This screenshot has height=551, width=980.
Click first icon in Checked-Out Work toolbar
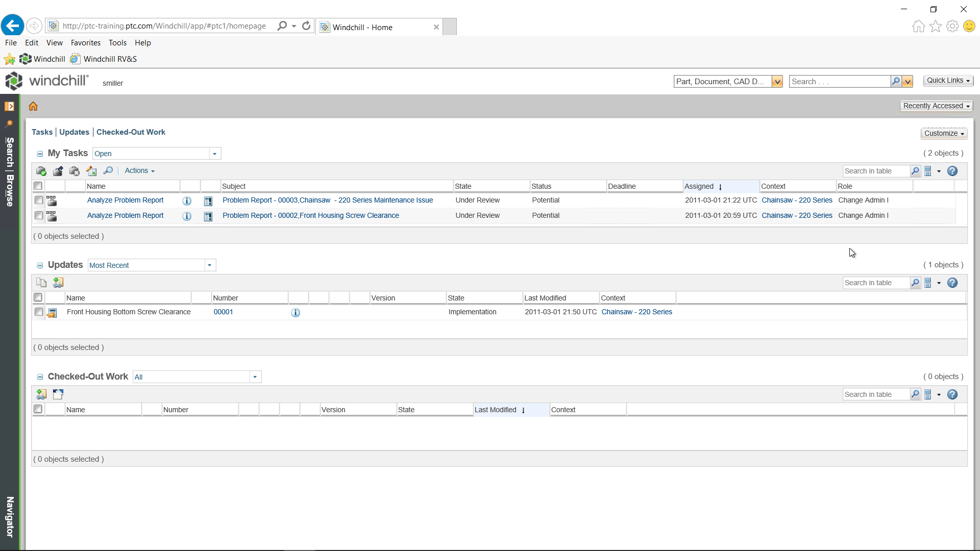pyautogui.click(x=41, y=394)
